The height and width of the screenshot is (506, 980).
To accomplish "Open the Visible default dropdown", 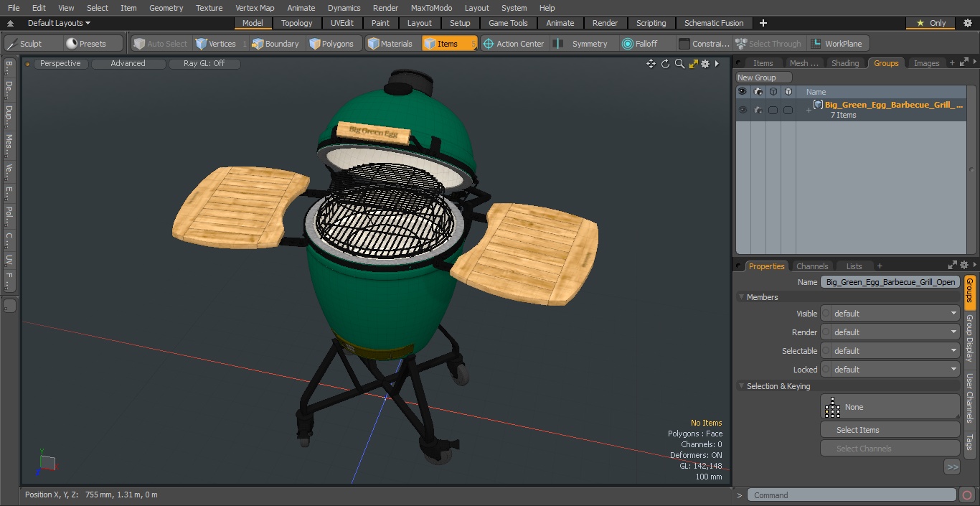I will [890, 314].
